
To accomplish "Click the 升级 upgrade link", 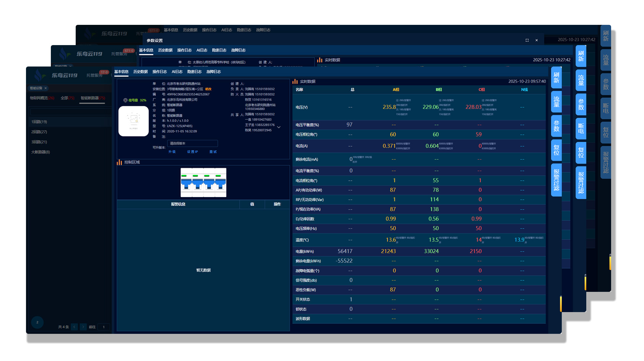I will point(172,152).
